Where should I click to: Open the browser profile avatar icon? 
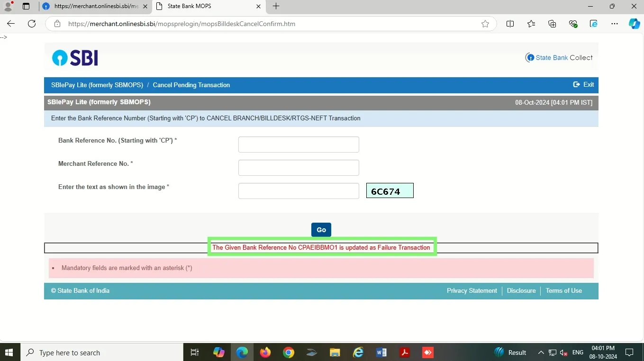(8, 6)
